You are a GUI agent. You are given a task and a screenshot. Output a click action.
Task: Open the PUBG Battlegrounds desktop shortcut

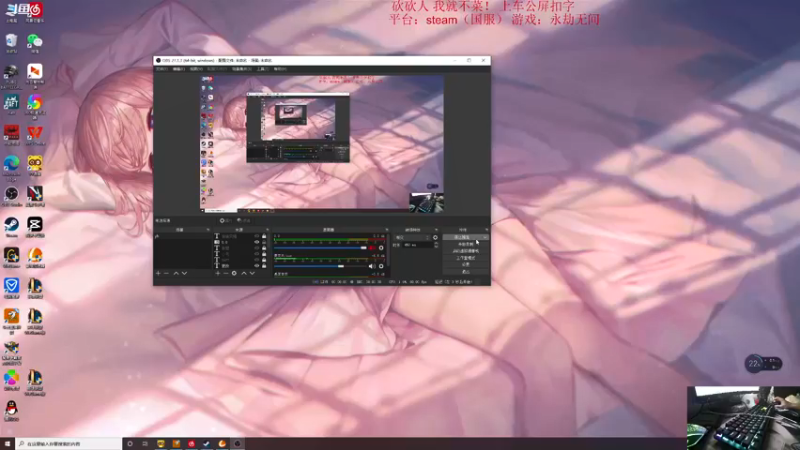coord(11,77)
